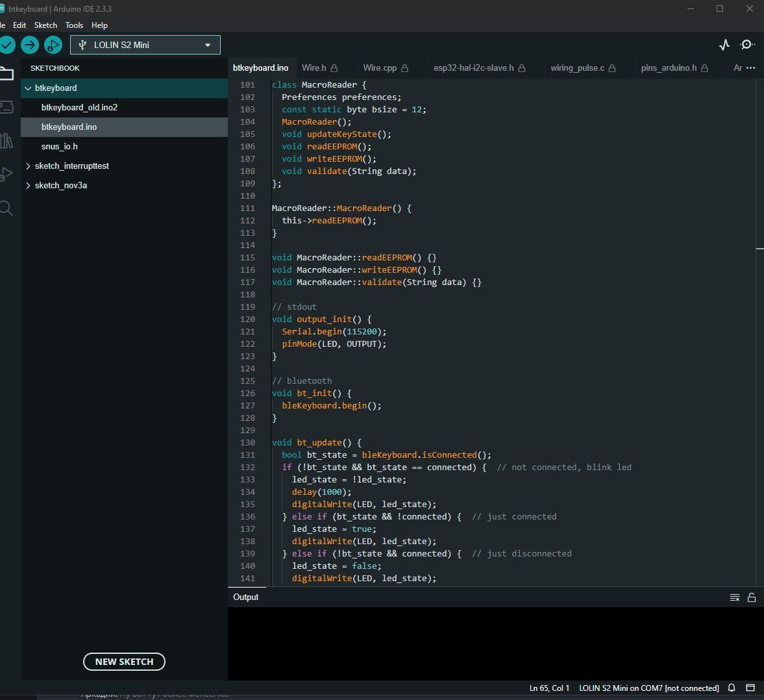Collapse the btkeyboard sketchbook folder
Viewport: 764px width, 700px height.
coord(28,88)
